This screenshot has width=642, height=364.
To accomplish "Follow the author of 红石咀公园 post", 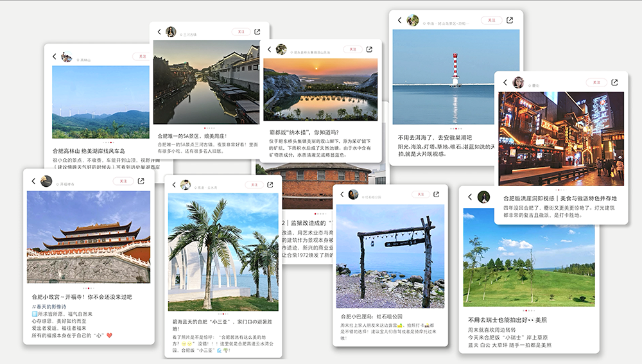I will 421,195.
